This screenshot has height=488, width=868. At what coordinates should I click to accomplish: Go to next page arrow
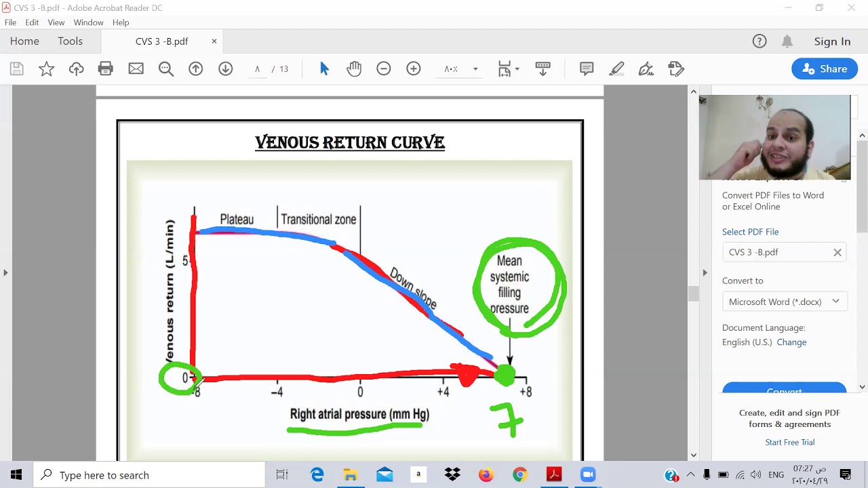[x=225, y=68]
